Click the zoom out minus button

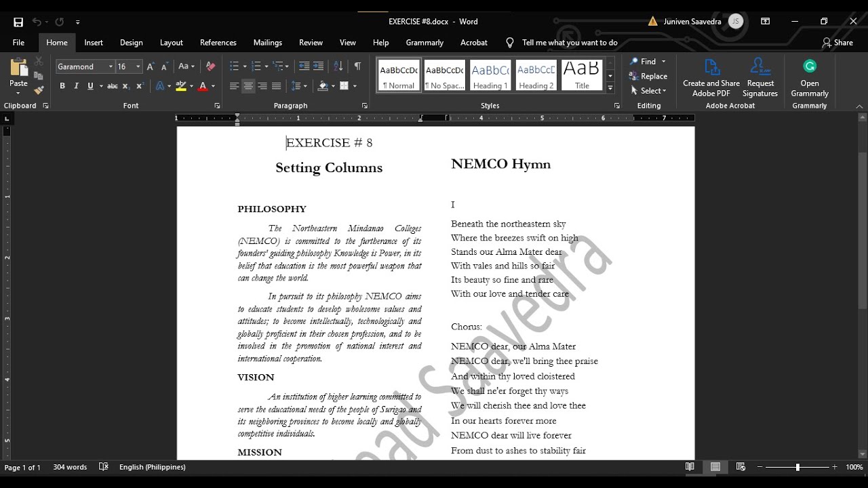point(760,467)
